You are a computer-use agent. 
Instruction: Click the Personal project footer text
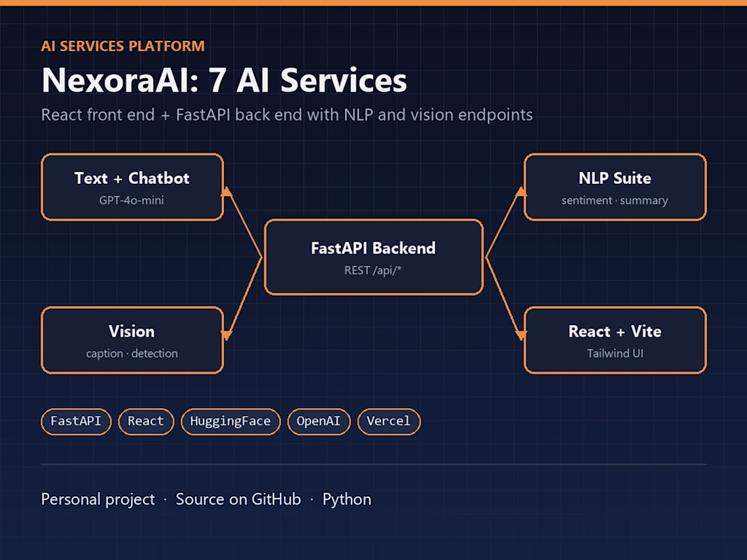pos(98,500)
